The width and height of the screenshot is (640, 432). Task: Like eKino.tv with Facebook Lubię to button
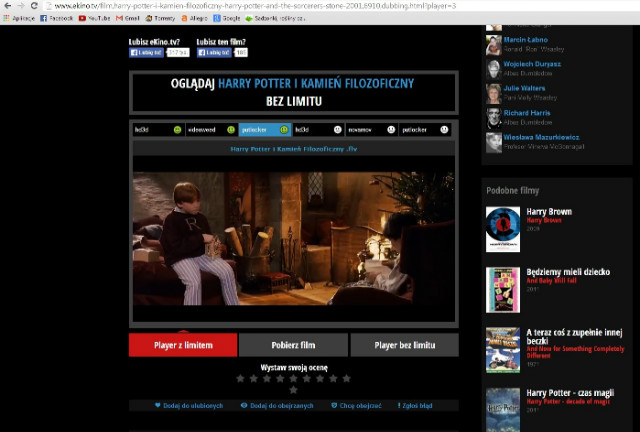(147, 53)
